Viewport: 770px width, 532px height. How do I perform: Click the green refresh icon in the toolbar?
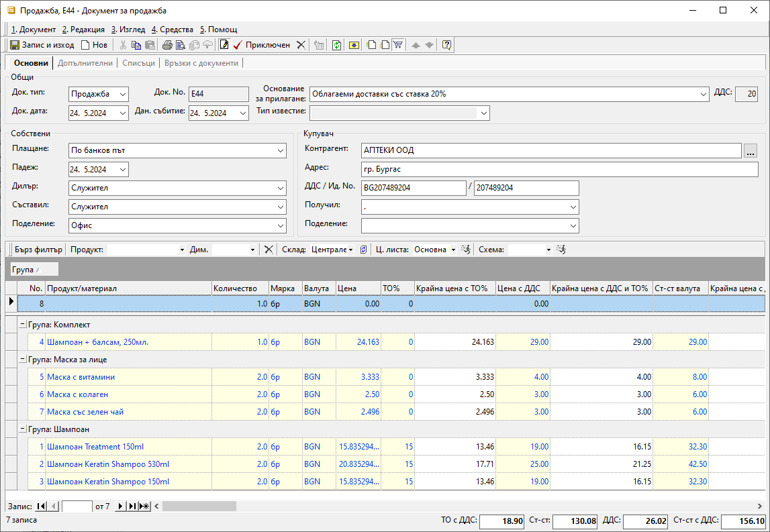tap(336, 45)
